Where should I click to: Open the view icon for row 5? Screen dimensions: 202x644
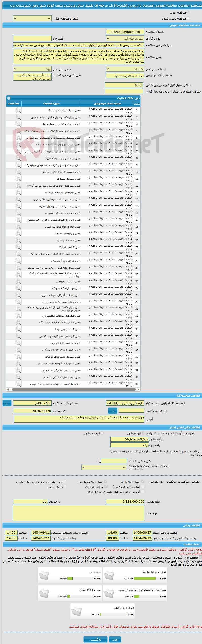click(x=17, y=138)
